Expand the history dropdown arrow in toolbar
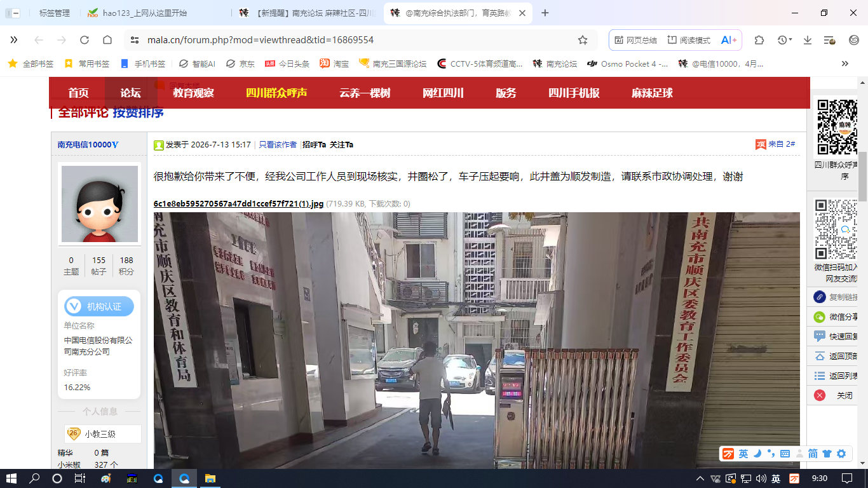This screenshot has width=868, height=488. tap(790, 40)
